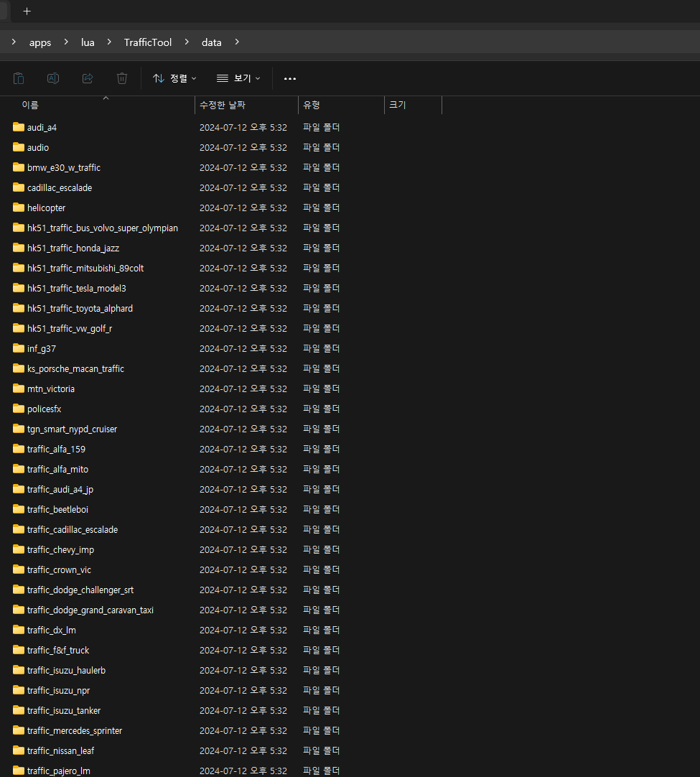Add a new tab with plus button
700x777 pixels.
(27, 11)
